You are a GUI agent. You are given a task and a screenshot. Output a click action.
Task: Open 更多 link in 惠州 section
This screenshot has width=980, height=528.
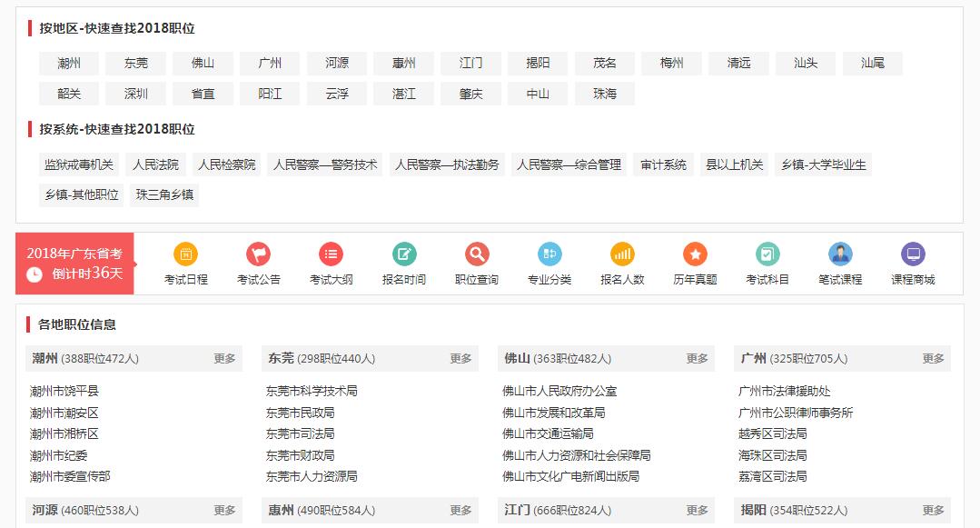(460, 511)
